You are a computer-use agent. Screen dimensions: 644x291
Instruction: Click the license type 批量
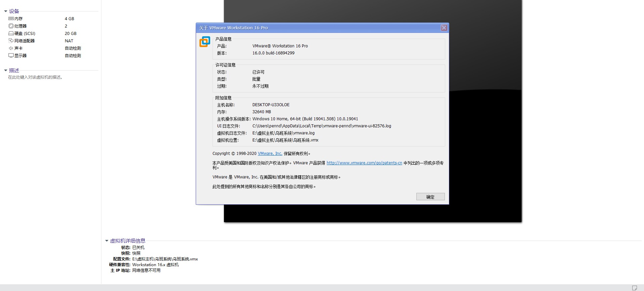tap(257, 79)
